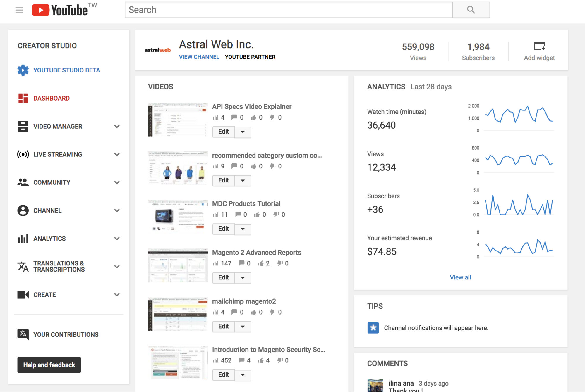Open the hamburger guide menu
Screen dimensions: 585x392
click(19, 10)
